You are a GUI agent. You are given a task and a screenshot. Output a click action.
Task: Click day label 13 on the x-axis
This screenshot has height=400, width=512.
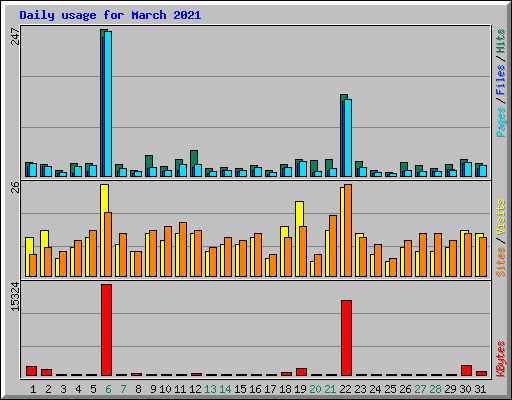point(210,389)
